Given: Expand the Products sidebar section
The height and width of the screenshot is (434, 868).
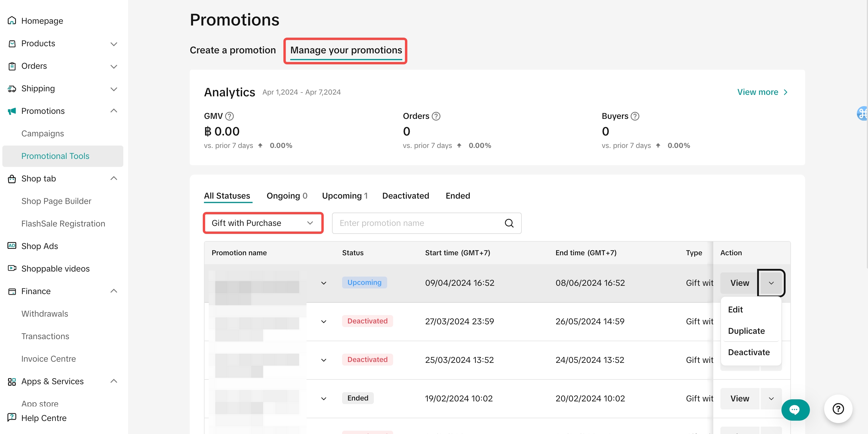Looking at the screenshot, I should [114, 44].
